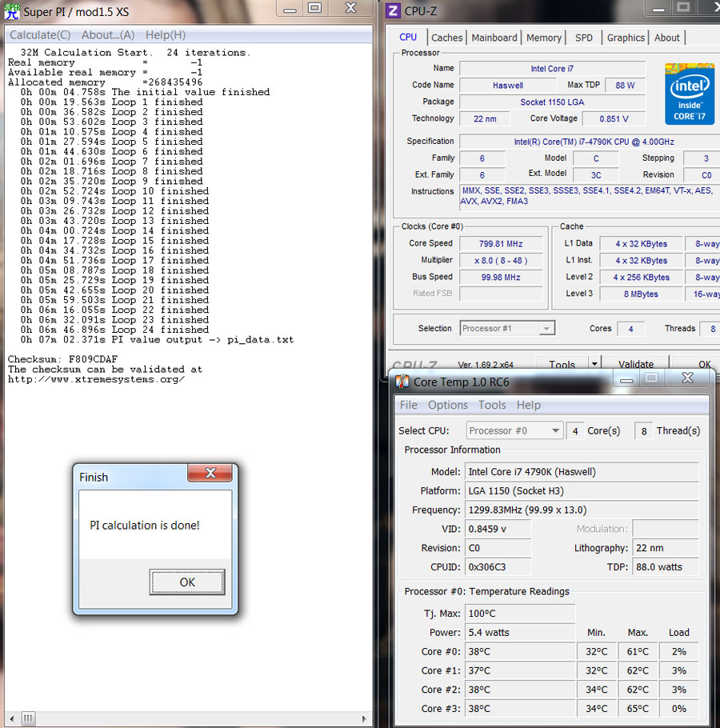Viewport: 720px width, 728px height.
Task: Open the Select CPU Processor #0 dropdown
Action: point(515,430)
